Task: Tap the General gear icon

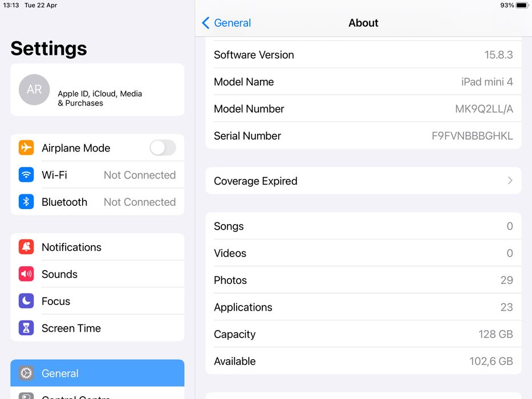Action: [26, 373]
